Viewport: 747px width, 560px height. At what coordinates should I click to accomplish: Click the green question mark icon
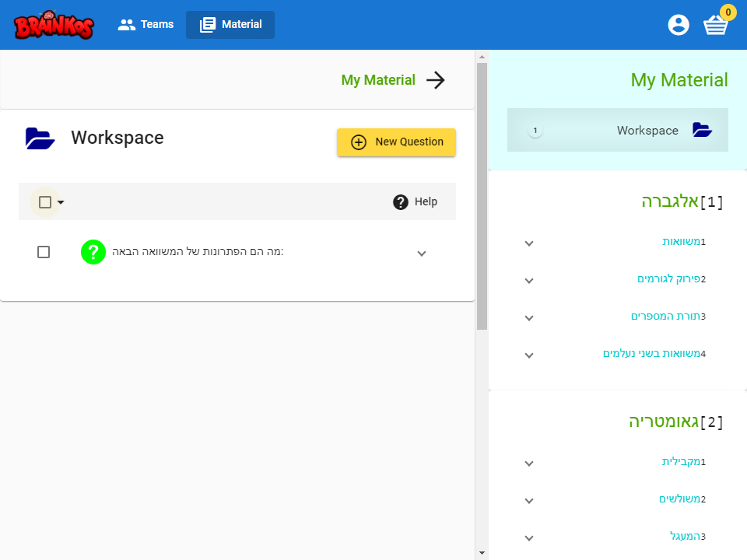click(x=93, y=252)
